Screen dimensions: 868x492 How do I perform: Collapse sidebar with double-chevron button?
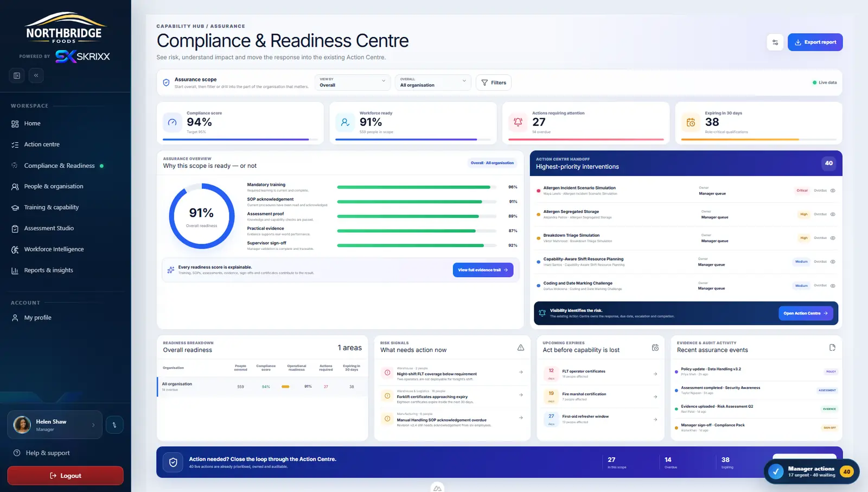point(36,75)
